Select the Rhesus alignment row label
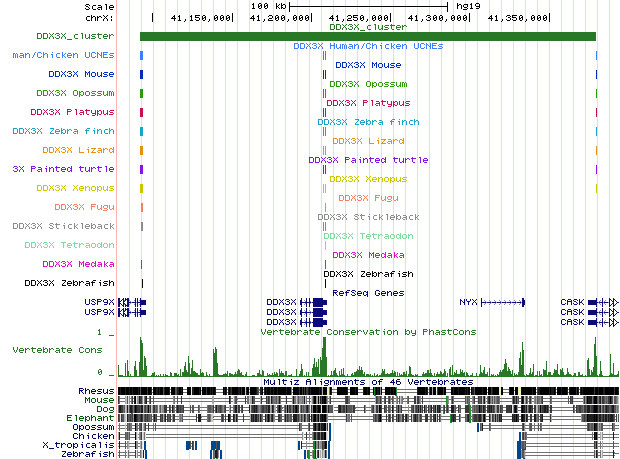This screenshot has height=459, width=620. tap(96, 390)
